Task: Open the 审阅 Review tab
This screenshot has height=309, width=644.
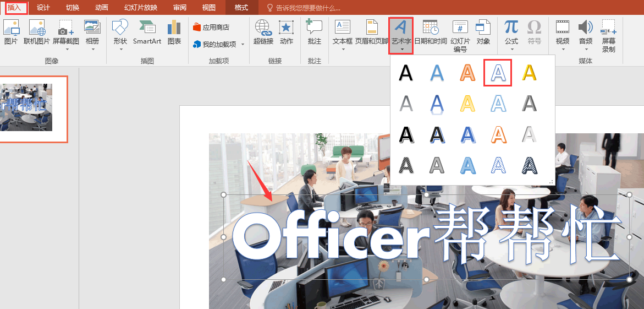Action: pos(179,7)
